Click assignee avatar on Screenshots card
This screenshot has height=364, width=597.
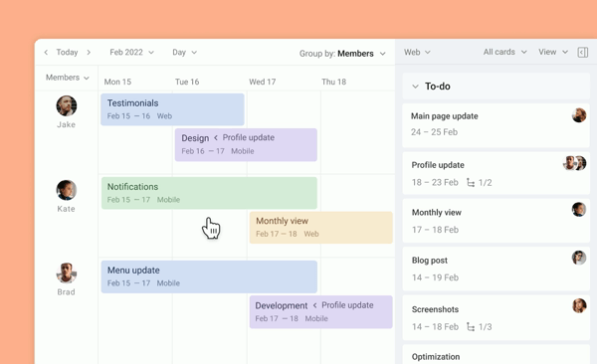point(579,305)
